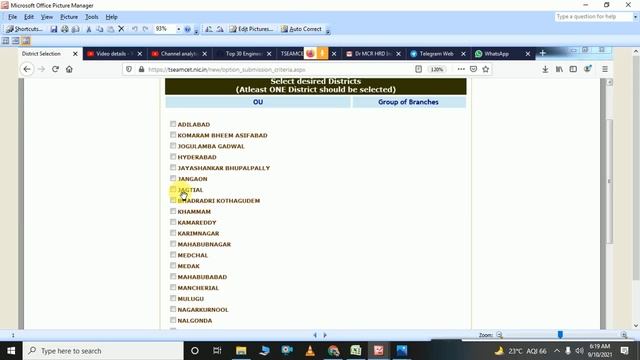This screenshot has width=640, height=360.
Task: Open the Help menu
Action: (x=111, y=17)
